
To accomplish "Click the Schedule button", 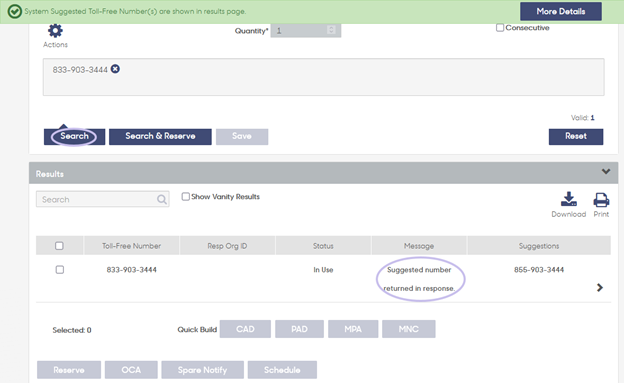I will (x=282, y=370).
